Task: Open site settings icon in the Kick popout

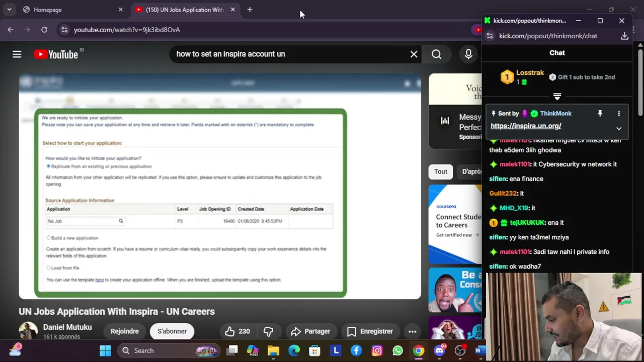Action: click(490, 36)
